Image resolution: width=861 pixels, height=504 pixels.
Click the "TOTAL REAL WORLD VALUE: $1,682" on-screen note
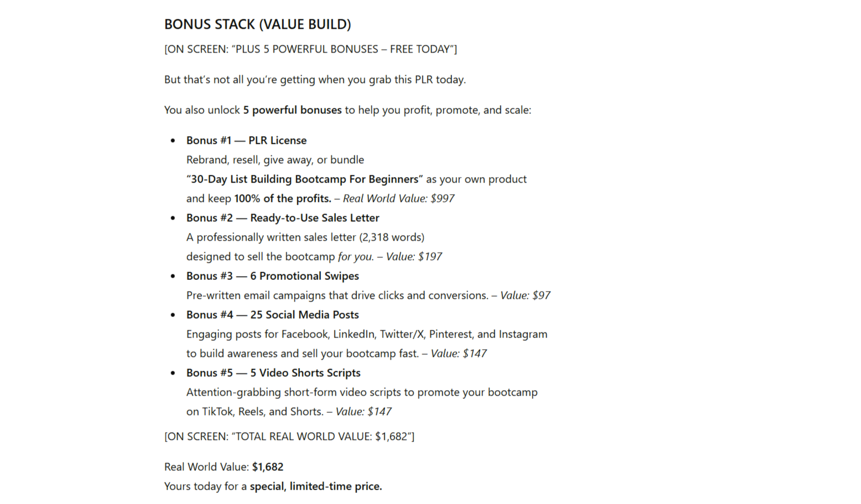[x=289, y=437]
